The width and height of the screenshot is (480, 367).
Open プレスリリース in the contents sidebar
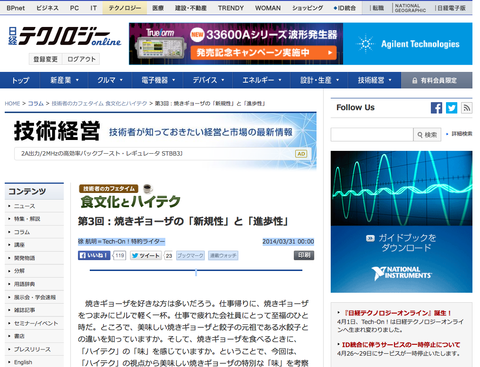(x=32, y=349)
